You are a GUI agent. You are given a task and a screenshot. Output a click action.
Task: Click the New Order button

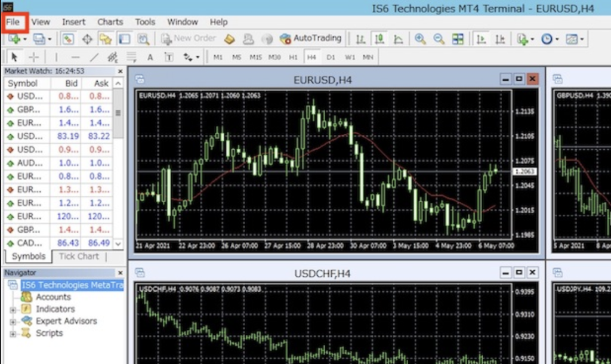click(x=189, y=39)
